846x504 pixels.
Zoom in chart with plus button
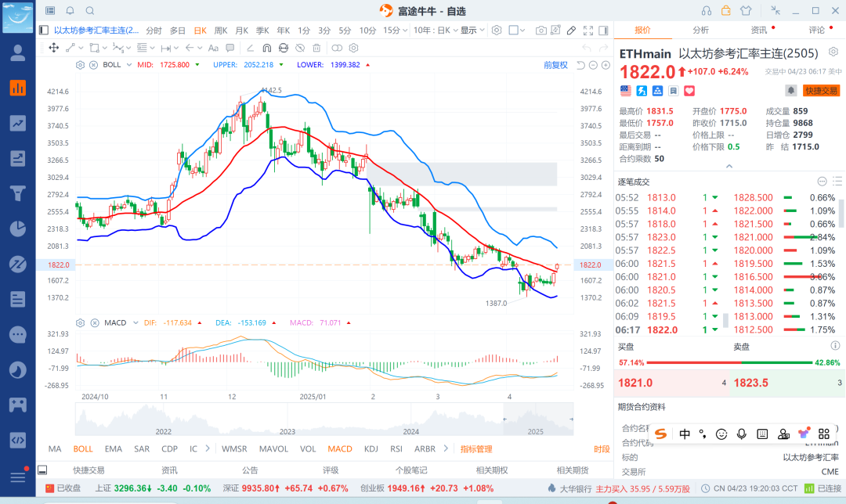pos(606,65)
